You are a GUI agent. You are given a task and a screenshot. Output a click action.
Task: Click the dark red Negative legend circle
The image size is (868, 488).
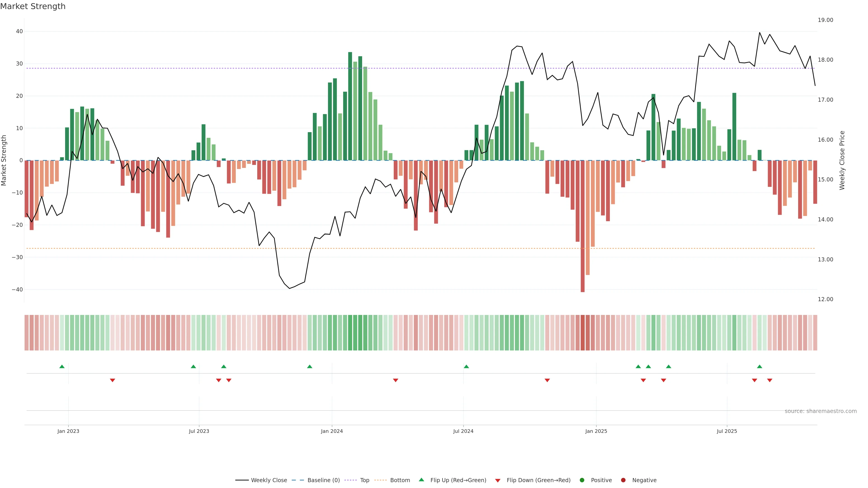[x=623, y=480]
